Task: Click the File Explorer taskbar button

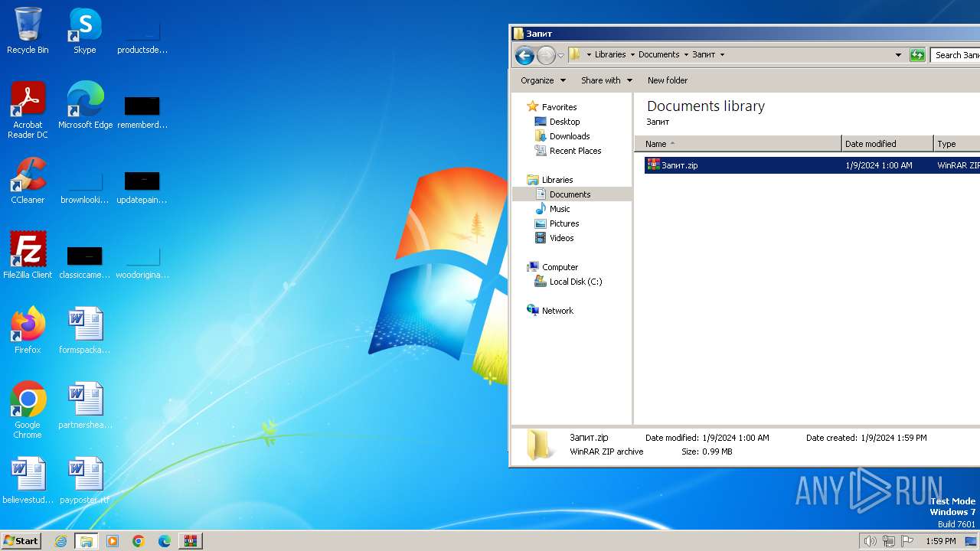Action: (87, 541)
